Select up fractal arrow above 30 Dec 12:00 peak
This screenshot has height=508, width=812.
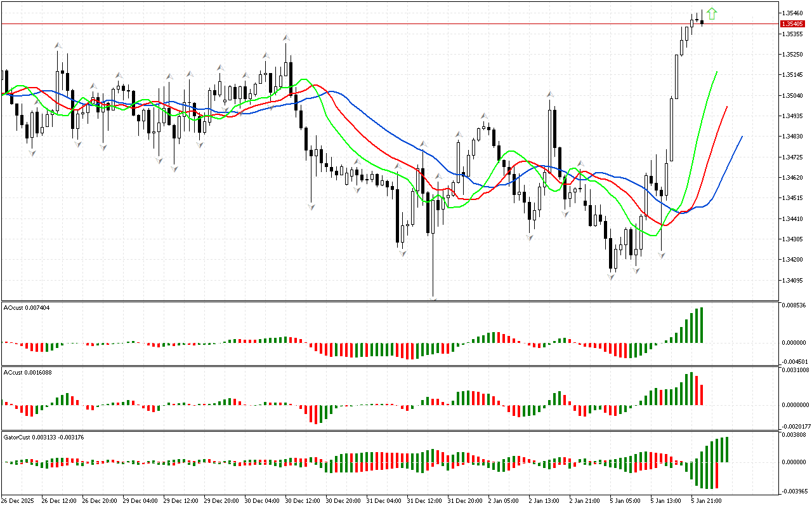click(x=286, y=38)
